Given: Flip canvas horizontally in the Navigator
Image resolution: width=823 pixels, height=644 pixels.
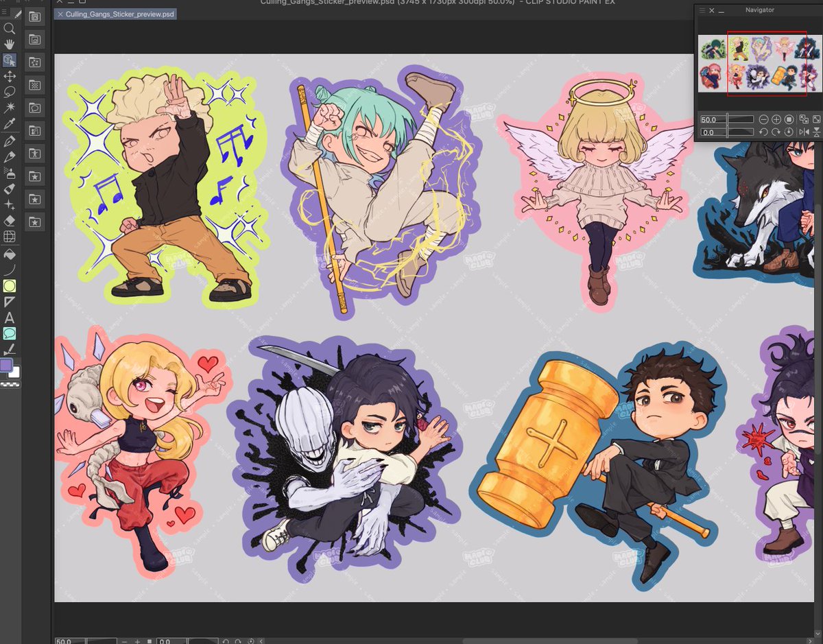Looking at the screenshot, I should [804, 132].
